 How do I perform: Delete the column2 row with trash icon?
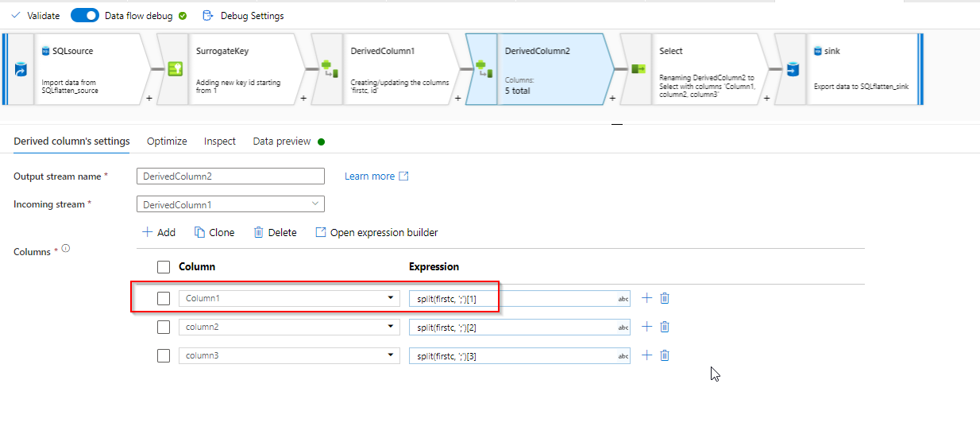666,327
